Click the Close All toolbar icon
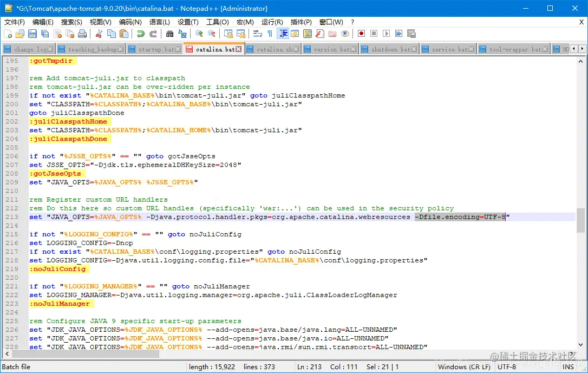This screenshot has width=588, height=373. click(x=70, y=34)
